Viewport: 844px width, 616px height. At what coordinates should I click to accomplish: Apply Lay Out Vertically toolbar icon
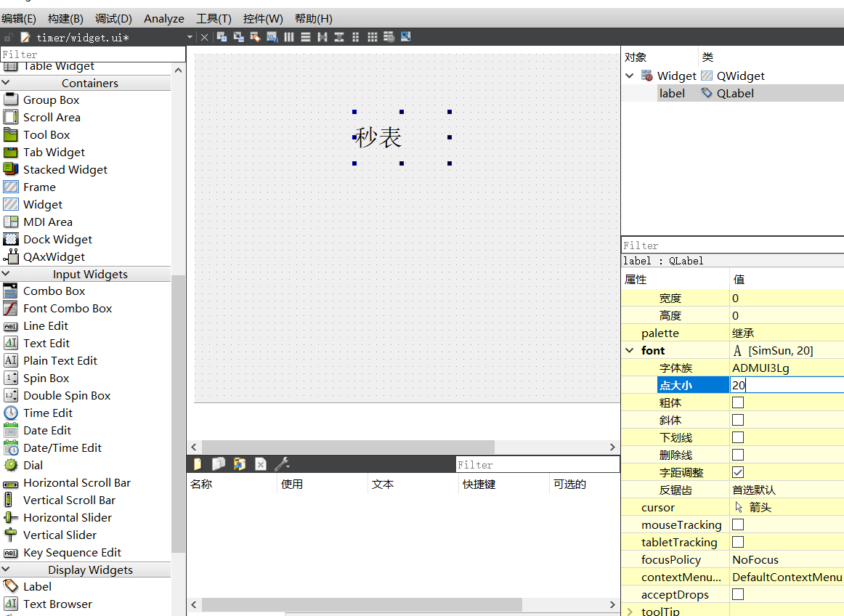tap(306, 37)
